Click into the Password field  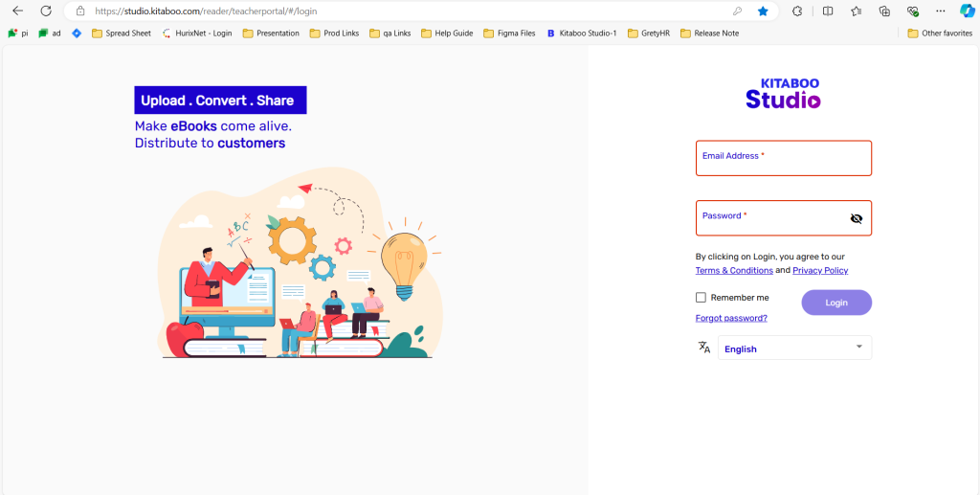pyautogui.click(x=784, y=218)
